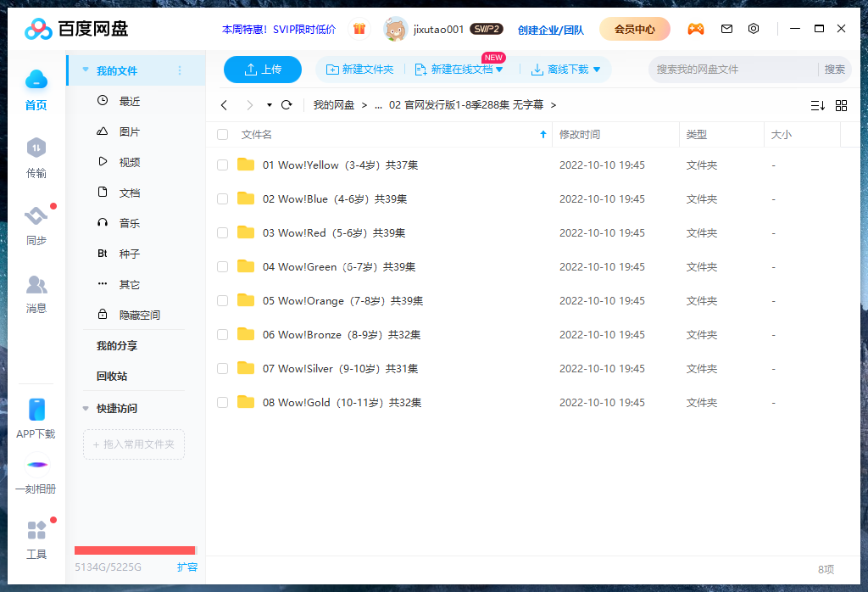
Task: Select 图片 in sidebar
Action: tap(136, 131)
